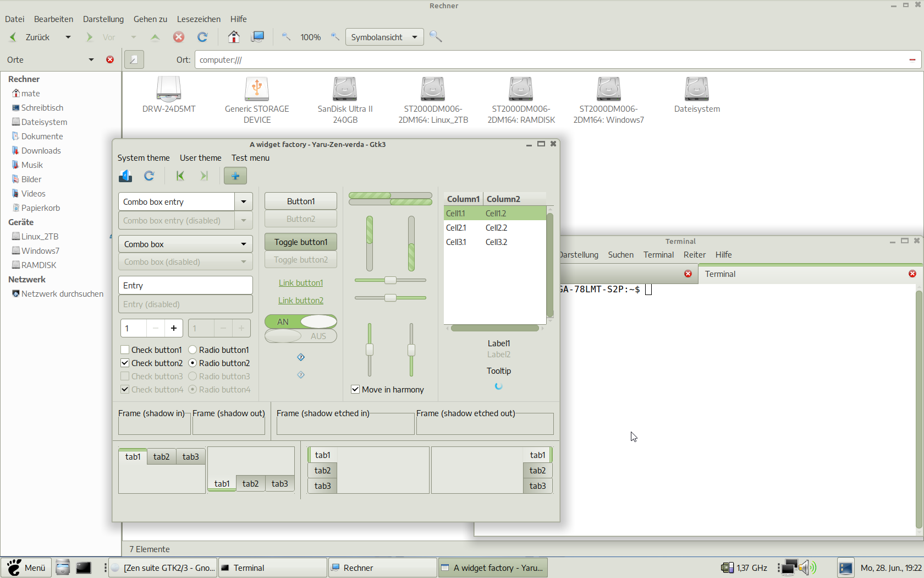Click the red stop loading icon
The image size is (924, 578).
tap(179, 37)
